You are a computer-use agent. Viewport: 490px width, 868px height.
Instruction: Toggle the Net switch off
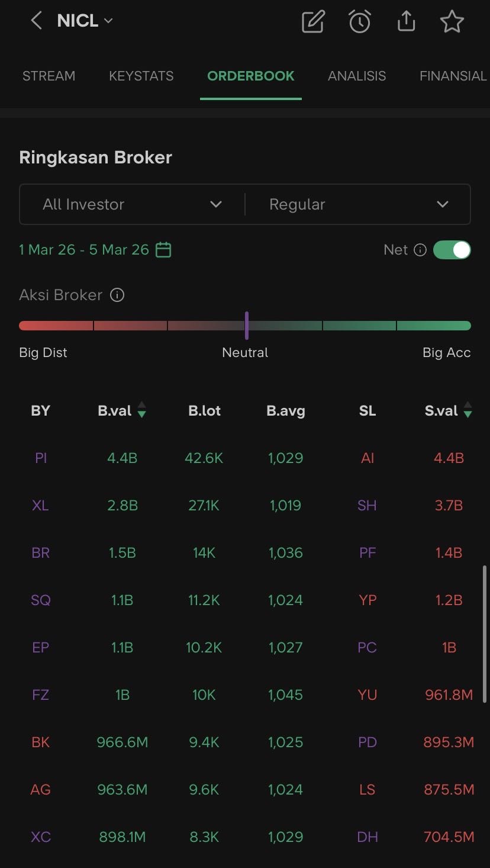coord(452,250)
